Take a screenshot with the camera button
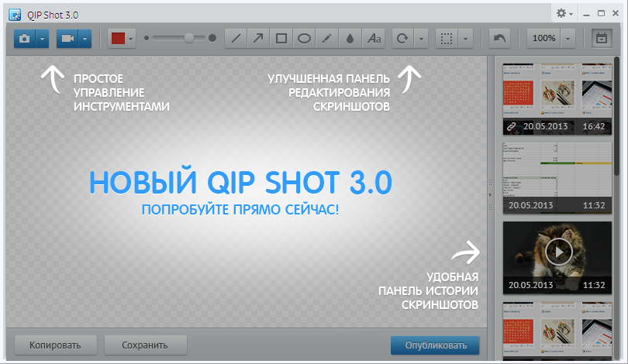The width and height of the screenshot is (628, 364). [x=25, y=39]
